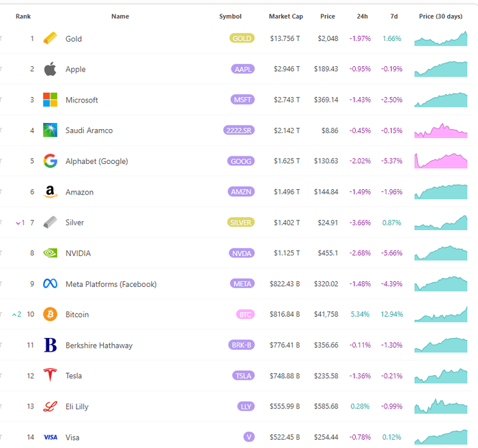
Task: Open Eli Lilly 30-day price chart
Action: click(440, 406)
